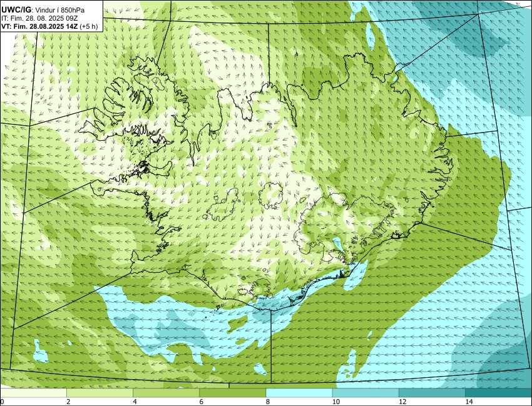Click the legend value '4'
This screenshot has width=532, height=406.
pos(135,402)
